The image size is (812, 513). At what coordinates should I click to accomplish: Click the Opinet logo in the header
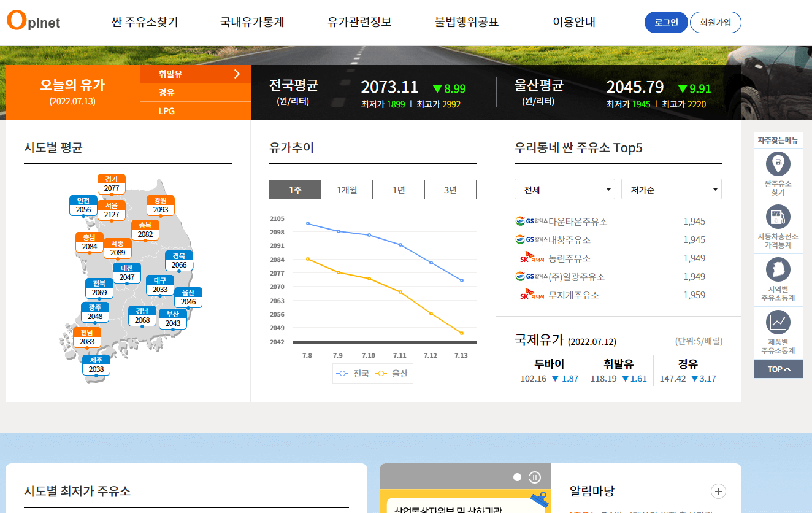[33, 22]
